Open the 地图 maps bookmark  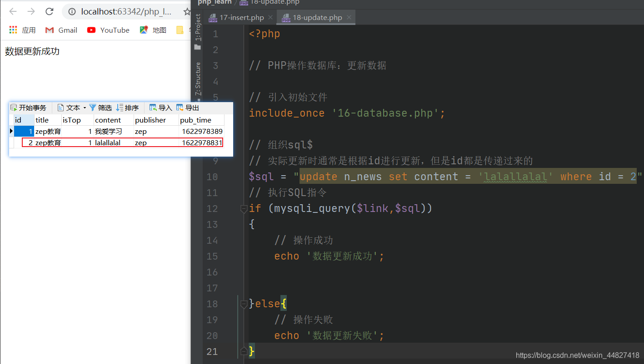click(x=153, y=30)
